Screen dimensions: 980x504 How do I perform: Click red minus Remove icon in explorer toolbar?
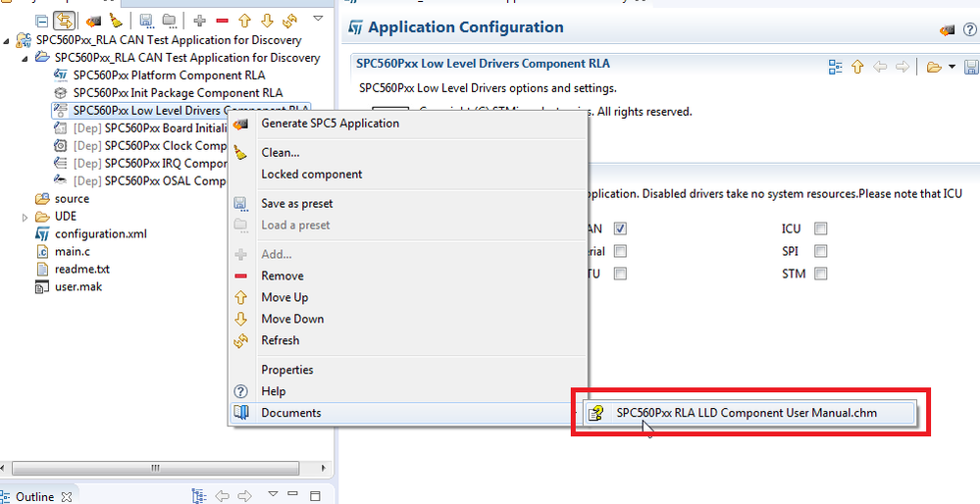222,21
